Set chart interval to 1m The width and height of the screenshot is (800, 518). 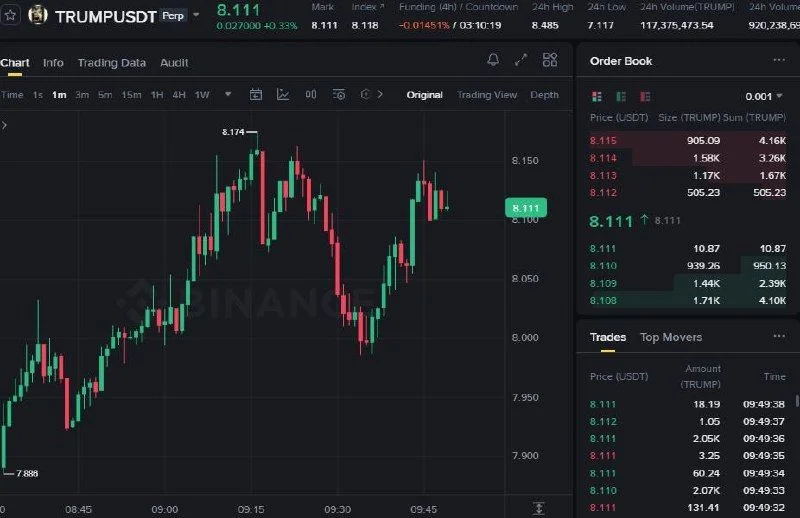pyautogui.click(x=59, y=95)
